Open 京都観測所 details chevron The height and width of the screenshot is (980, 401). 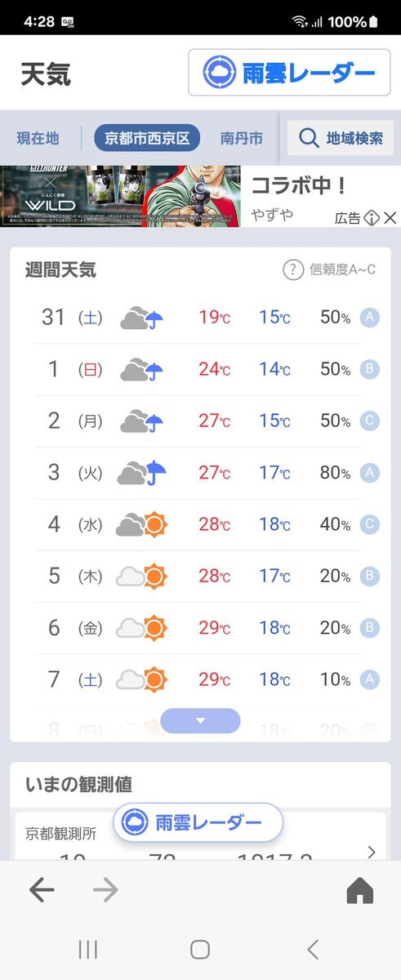pos(372,852)
